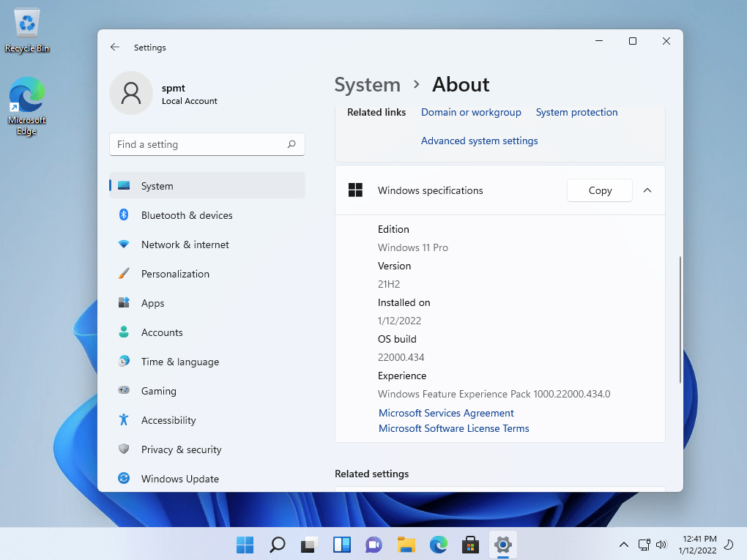747x560 pixels.
Task: Click the Accessibility figure icon
Action: click(x=124, y=419)
